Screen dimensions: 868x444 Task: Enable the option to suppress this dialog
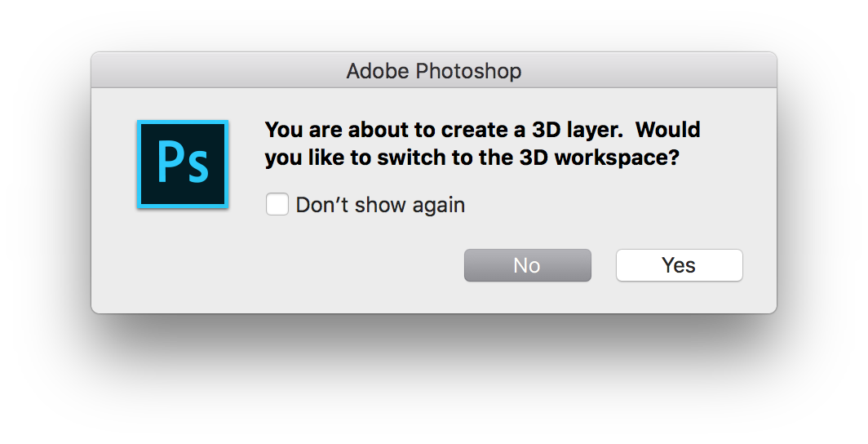click(x=277, y=204)
